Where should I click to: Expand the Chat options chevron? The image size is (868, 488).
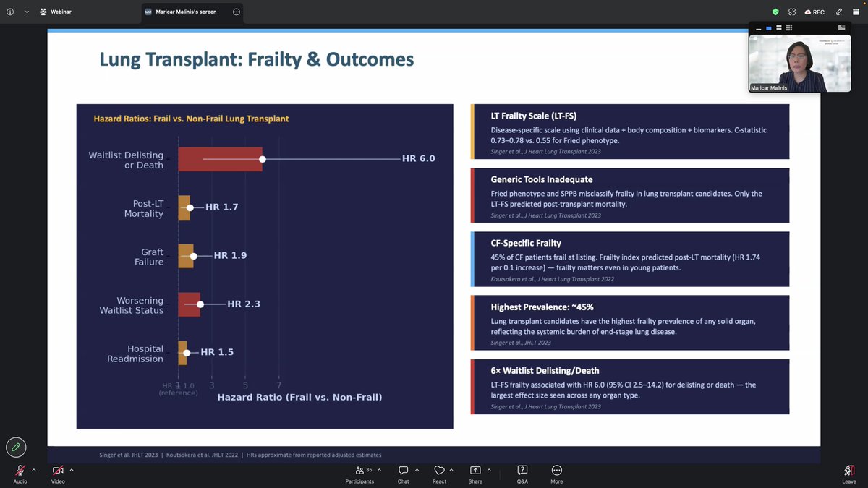(417, 470)
